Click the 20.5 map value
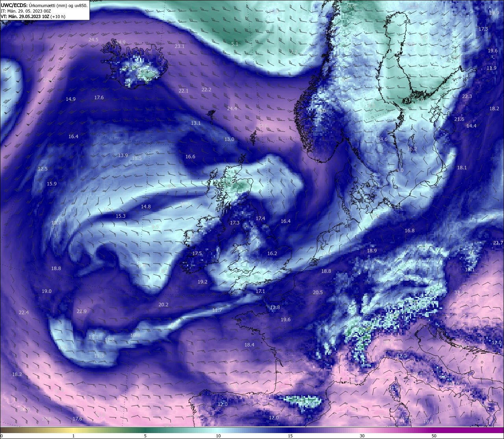This screenshot has width=504, height=439. point(318,292)
